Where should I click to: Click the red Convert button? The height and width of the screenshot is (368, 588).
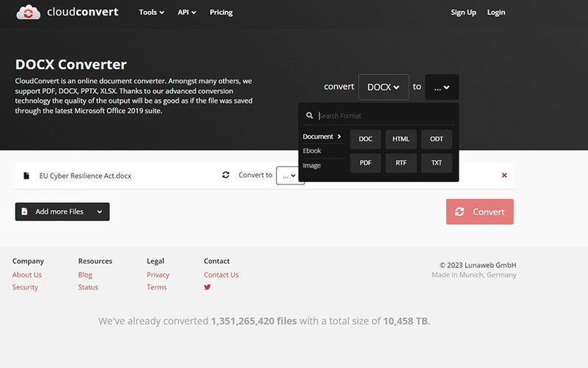pyautogui.click(x=480, y=212)
